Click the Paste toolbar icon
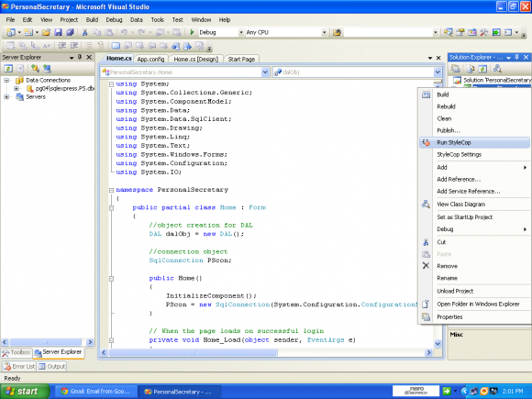532x399 pixels. click(x=109, y=32)
